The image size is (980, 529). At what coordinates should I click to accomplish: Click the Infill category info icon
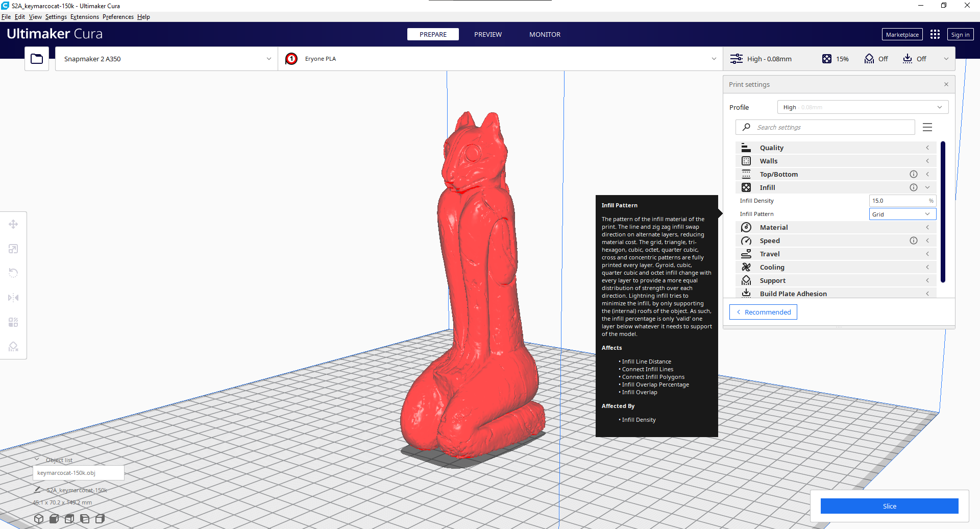(x=914, y=187)
